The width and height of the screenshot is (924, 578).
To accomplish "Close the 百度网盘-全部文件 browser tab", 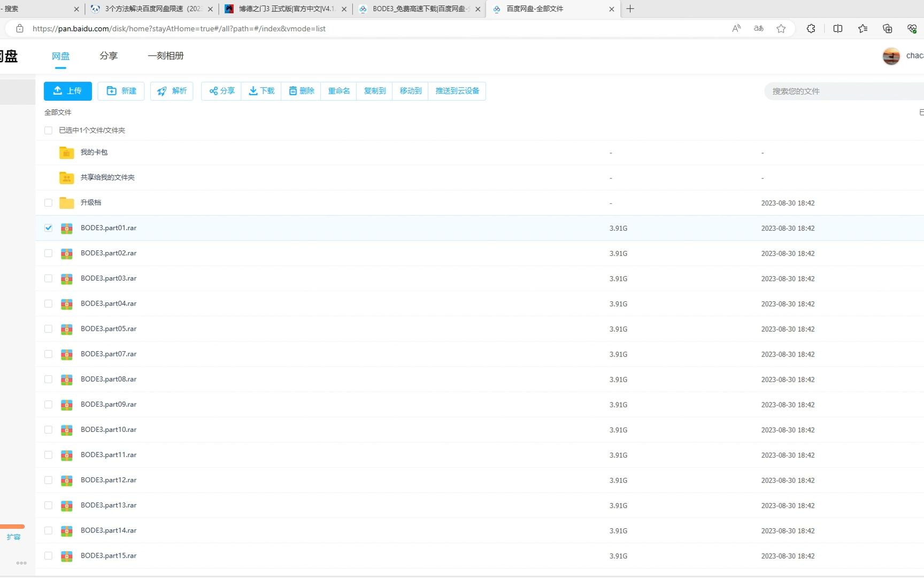I will pos(612,9).
